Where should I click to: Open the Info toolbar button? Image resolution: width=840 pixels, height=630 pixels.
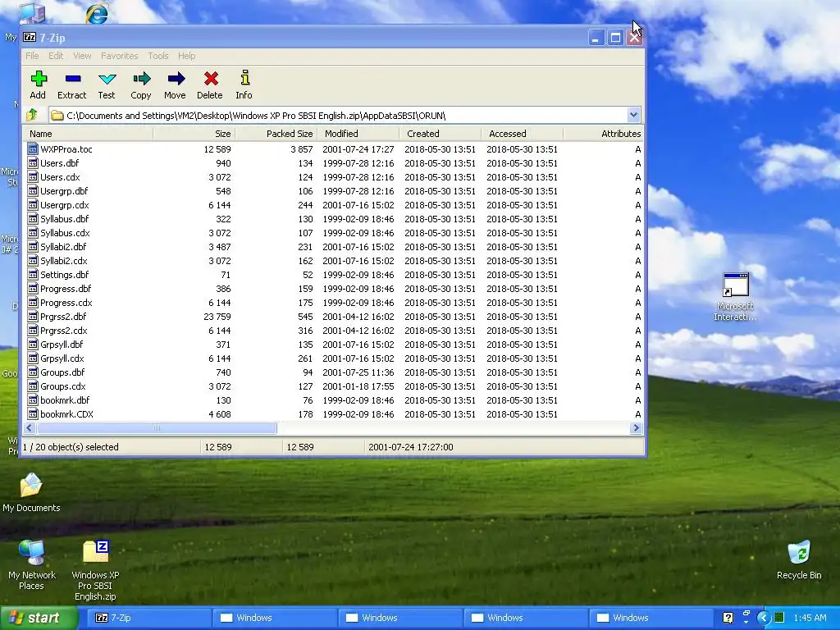coord(244,84)
